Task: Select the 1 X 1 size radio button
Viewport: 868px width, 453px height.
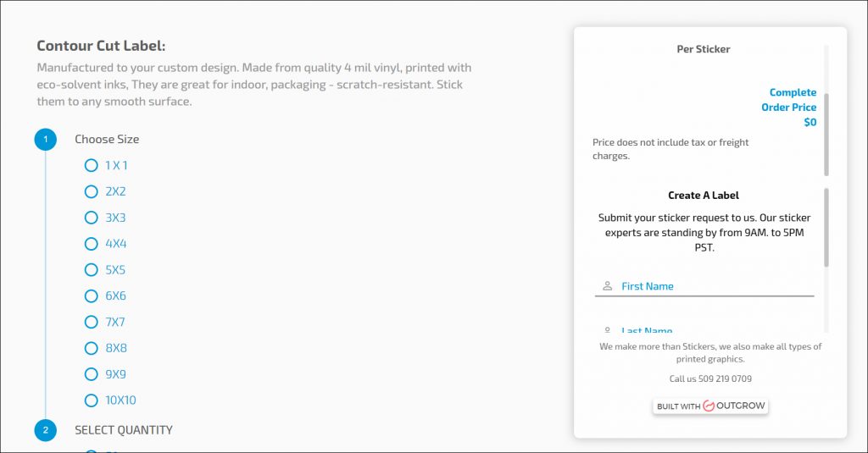Action: click(x=92, y=165)
